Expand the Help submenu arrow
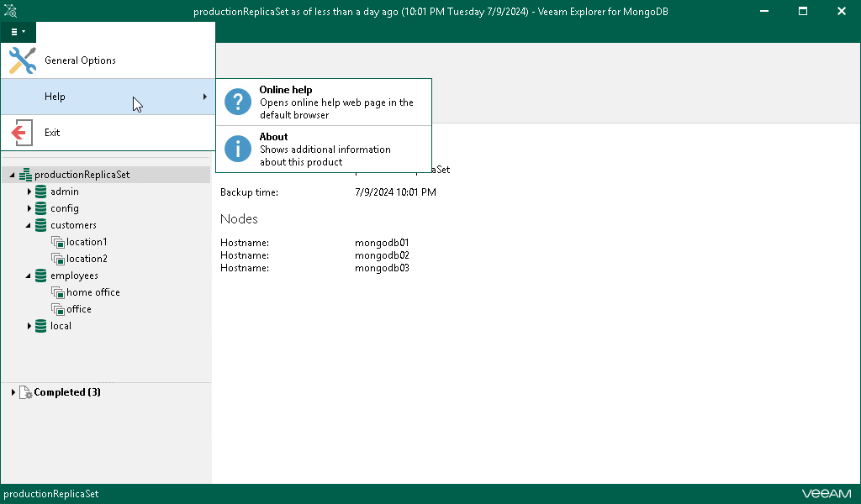Viewport: 861px width, 504px height. [205, 97]
